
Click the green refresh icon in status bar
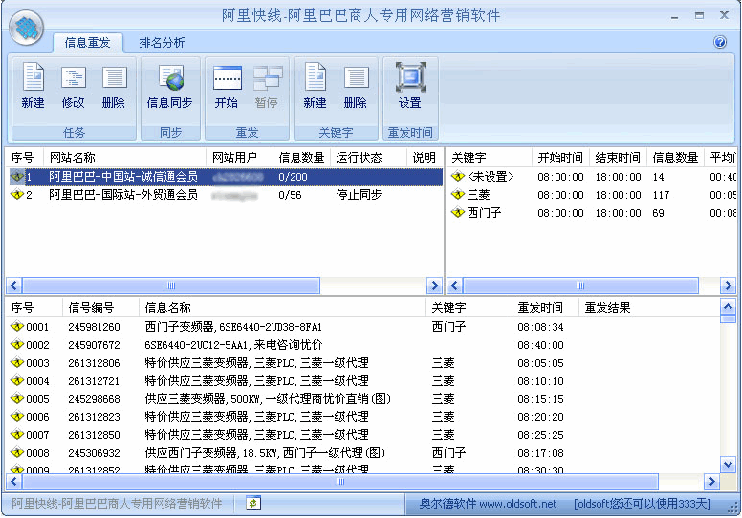(x=254, y=503)
